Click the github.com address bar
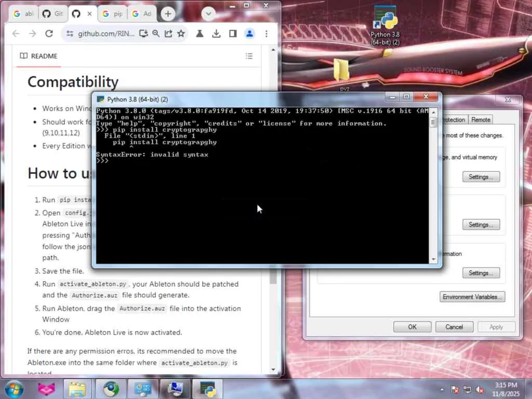This screenshot has width=532, height=399. click(x=106, y=34)
